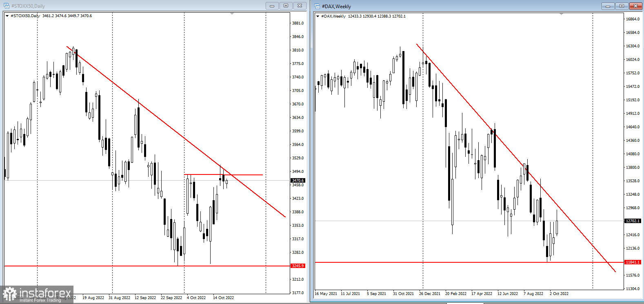Click the 3388.0 price scale label
This screenshot has width=644, height=304.
[298, 212]
